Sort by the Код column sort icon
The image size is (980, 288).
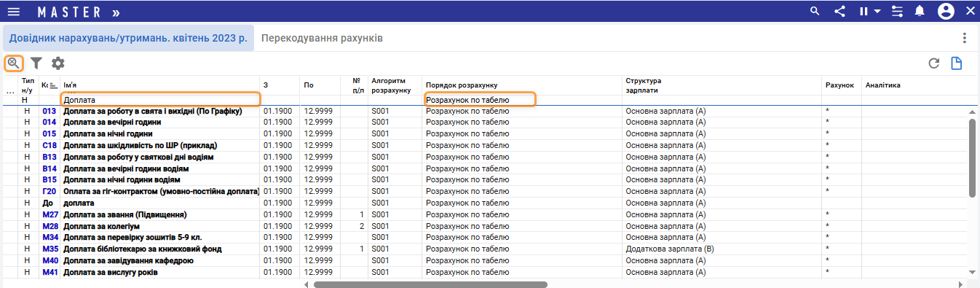pos(53,85)
